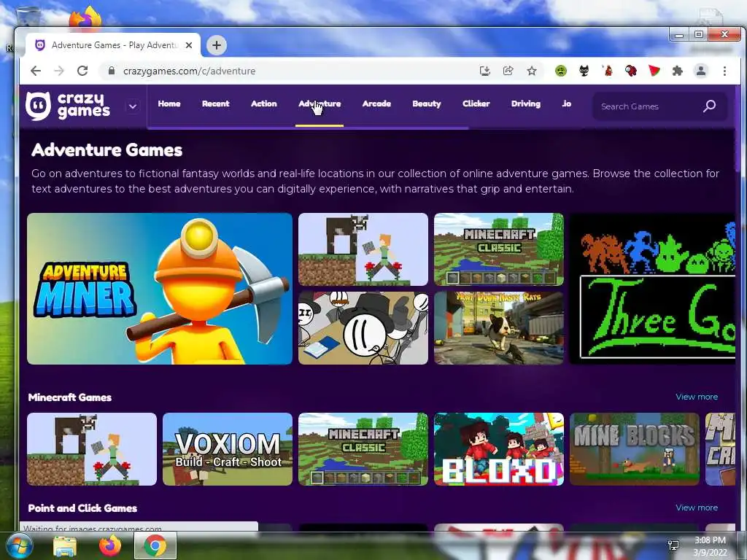747x560 pixels.
Task: Open the Adventure Miner featured game
Action: point(160,289)
